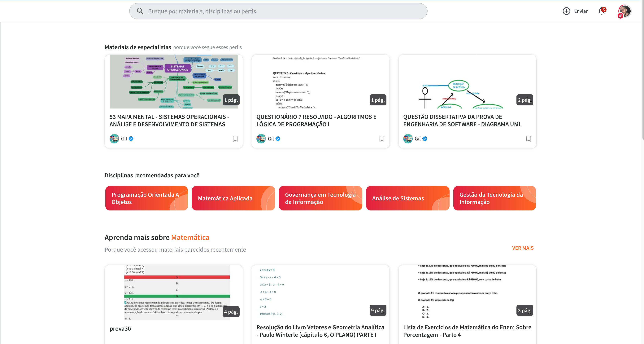Viewport: 644px width, 344px height.
Task: Select Programação Orientada A Objetos discipline
Action: point(146,198)
